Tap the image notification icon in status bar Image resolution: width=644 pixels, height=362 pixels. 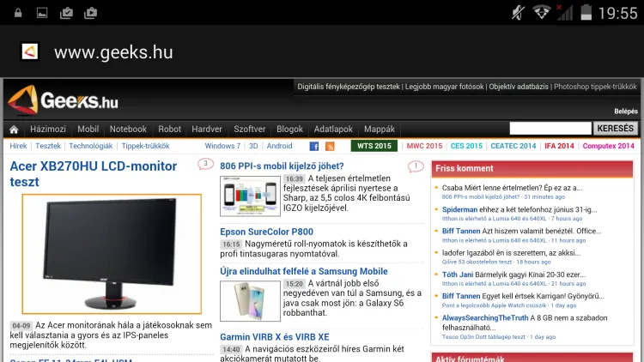[42, 13]
